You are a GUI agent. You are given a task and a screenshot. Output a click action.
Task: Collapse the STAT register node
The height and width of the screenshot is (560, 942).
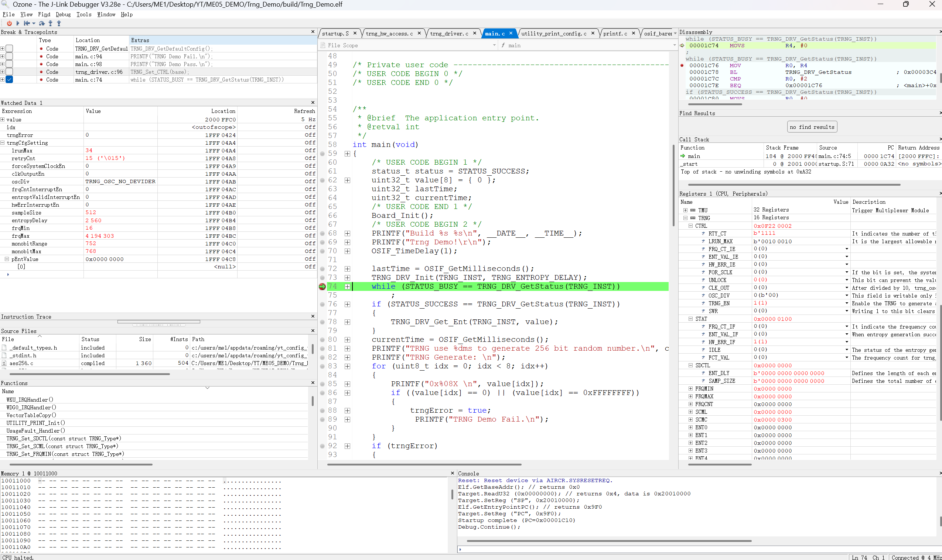tap(690, 319)
